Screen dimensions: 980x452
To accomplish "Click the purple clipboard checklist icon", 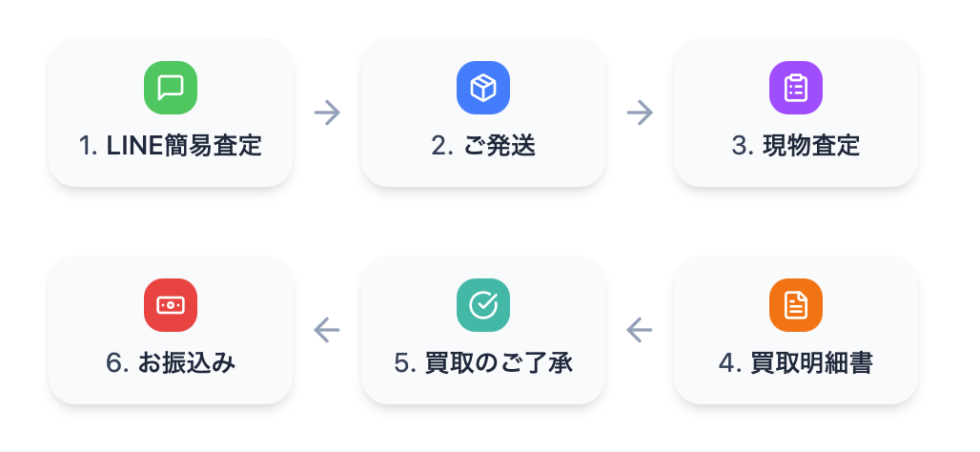I will 796,88.
